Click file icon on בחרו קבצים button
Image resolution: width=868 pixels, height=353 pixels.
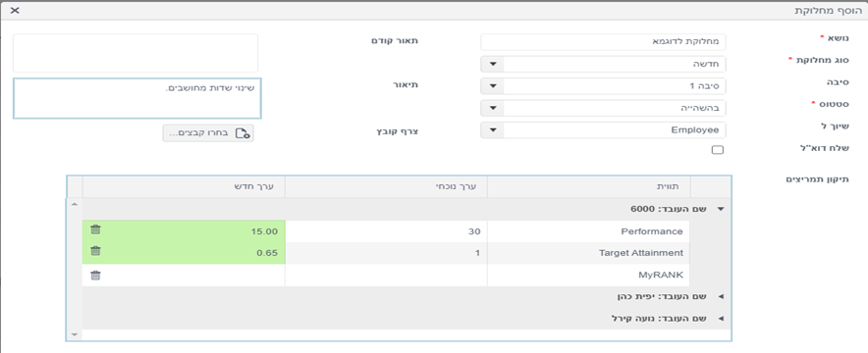coord(243,133)
